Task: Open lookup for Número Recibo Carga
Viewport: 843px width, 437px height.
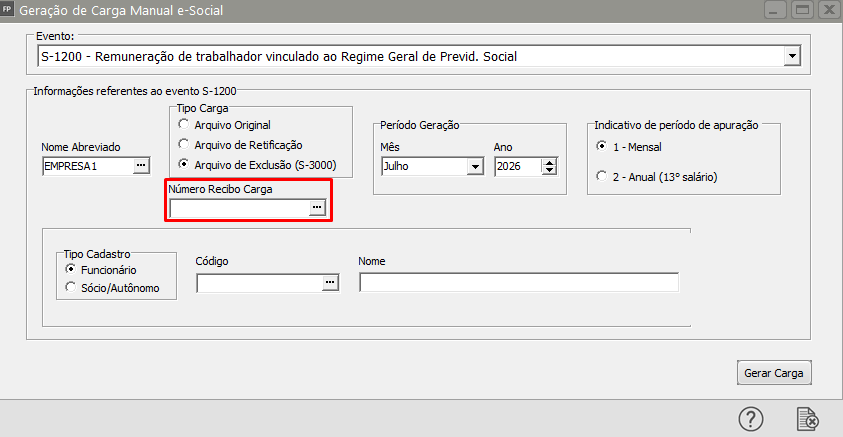Action: [317, 207]
